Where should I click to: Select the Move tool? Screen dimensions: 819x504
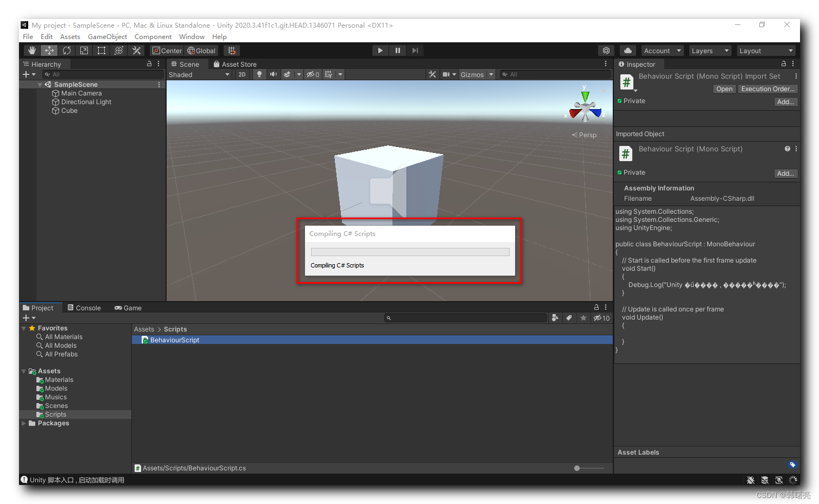coord(49,50)
